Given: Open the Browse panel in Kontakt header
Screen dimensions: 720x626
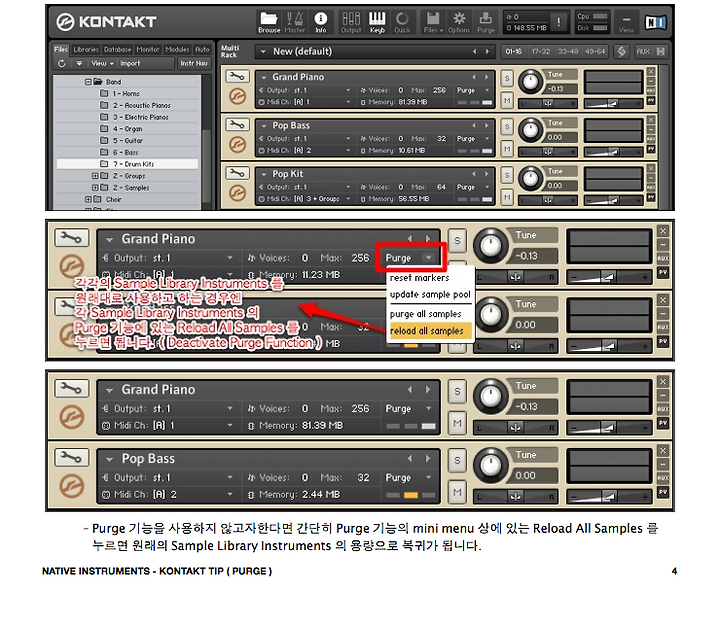Looking at the screenshot, I should 269,23.
